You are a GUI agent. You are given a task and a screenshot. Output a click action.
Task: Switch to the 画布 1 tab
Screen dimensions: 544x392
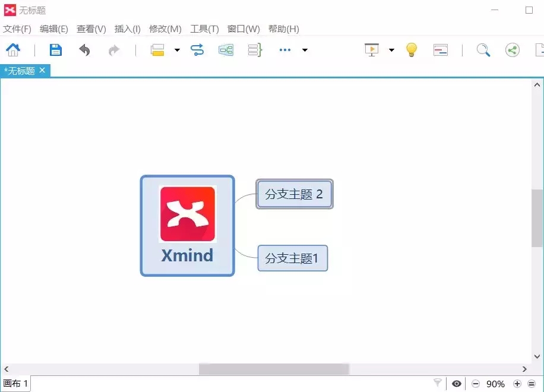16,384
